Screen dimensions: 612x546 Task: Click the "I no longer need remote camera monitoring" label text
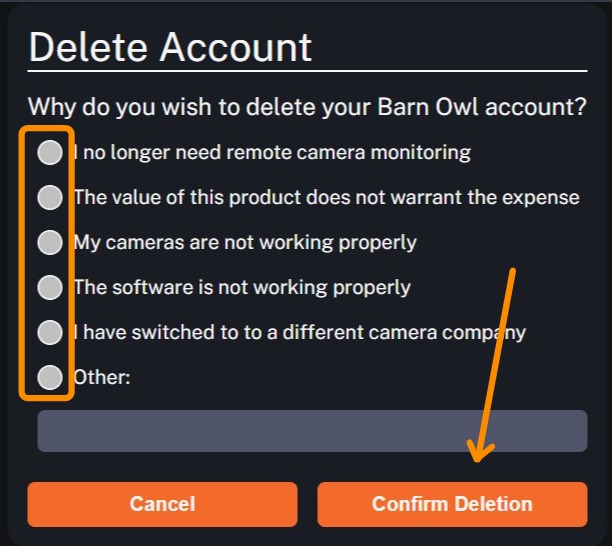tap(272, 153)
